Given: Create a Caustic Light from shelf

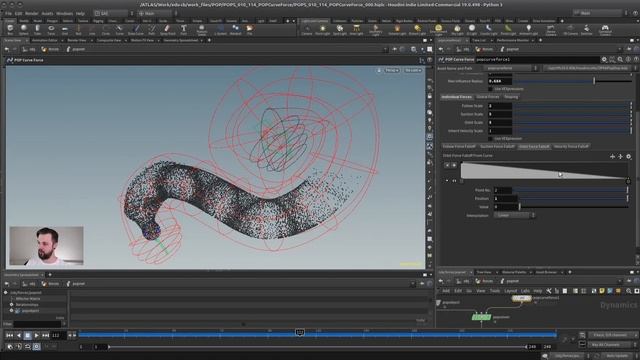Looking at the screenshot, I should pyautogui.click(x=488, y=29).
